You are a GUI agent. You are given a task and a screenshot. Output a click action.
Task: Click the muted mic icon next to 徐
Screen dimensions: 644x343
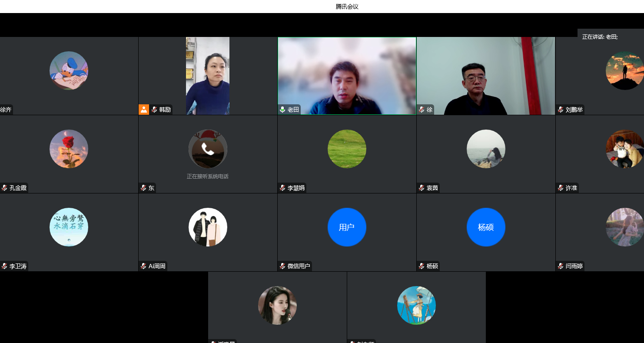pos(422,110)
